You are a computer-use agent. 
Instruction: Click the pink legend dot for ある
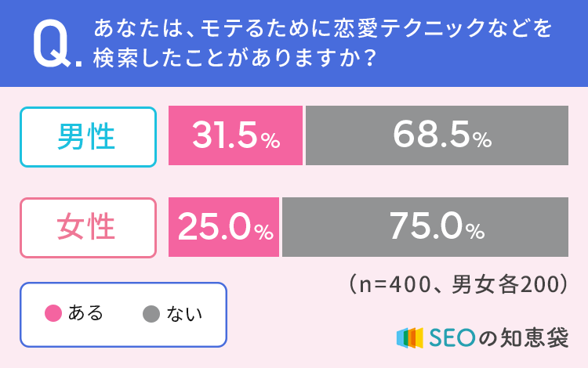53,315
